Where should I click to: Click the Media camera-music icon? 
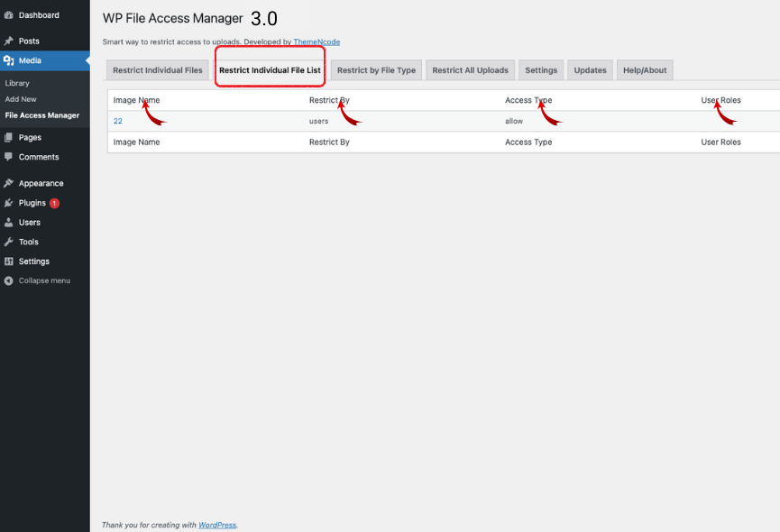coord(8,60)
